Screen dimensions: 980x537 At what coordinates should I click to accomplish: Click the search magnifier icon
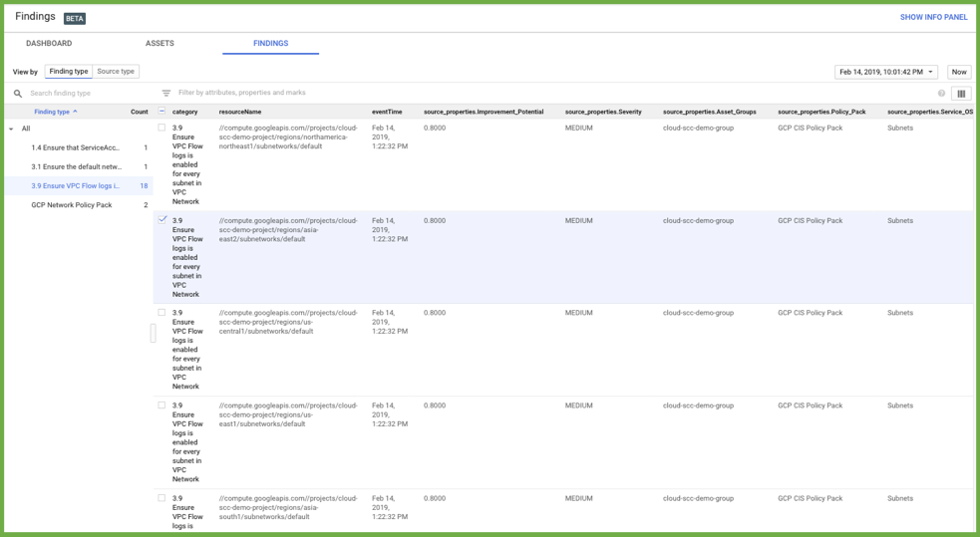coord(18,94)
